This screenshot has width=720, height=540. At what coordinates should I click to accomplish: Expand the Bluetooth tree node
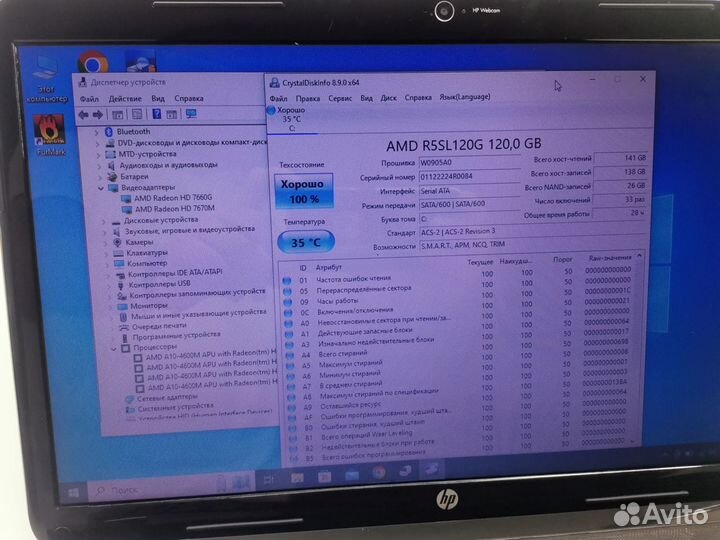(96, 133)
